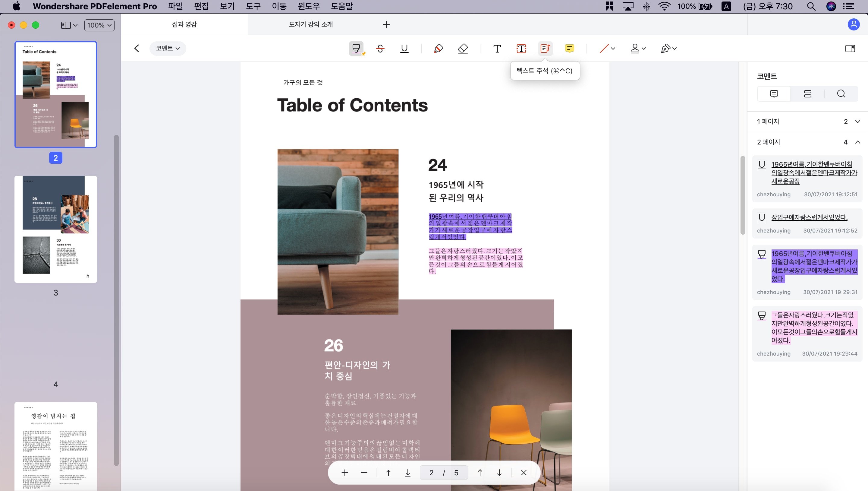The width and height of the screenshot is (868, 491).
Task: Show comments list view in panel
Action: pos(774,93)
